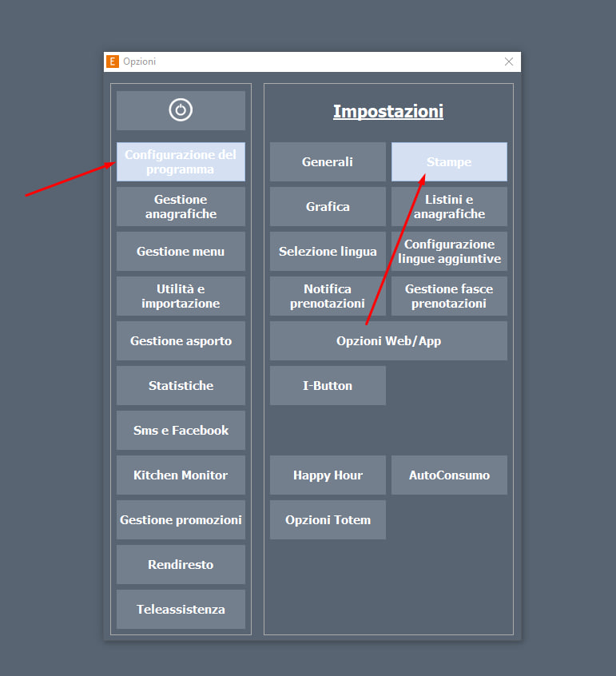
Task: Open Configurazione del programma section
Action: click(181, 162)
